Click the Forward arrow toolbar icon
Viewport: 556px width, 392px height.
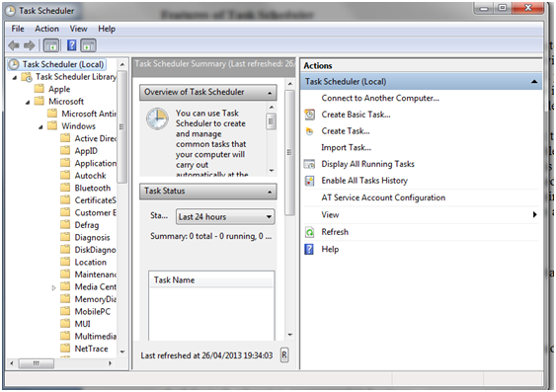click(x=29, y=45)
